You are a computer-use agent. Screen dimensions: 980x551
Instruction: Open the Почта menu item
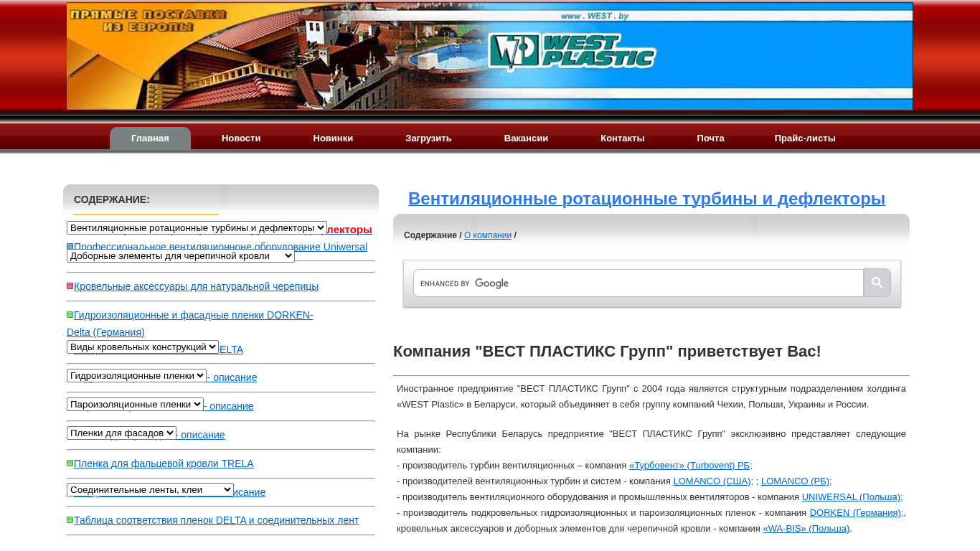point(710,138)
